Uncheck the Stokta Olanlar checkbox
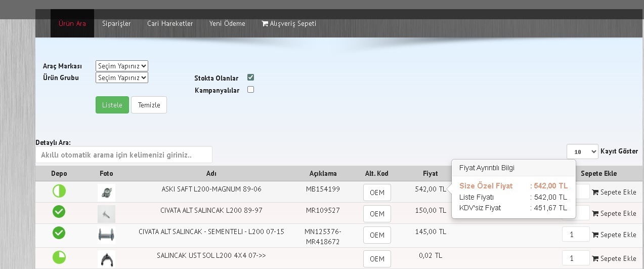The height and width of the screenshot is (269, 644). coord(250,78)
